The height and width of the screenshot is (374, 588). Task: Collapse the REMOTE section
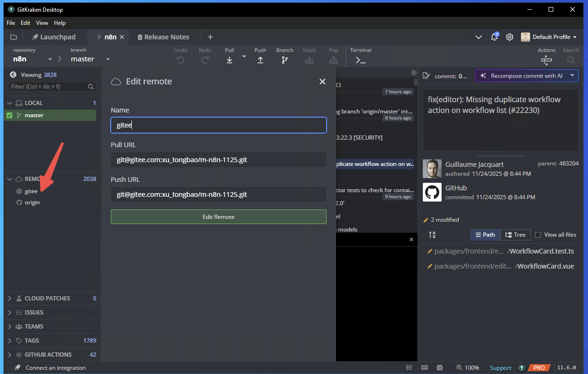9,179
